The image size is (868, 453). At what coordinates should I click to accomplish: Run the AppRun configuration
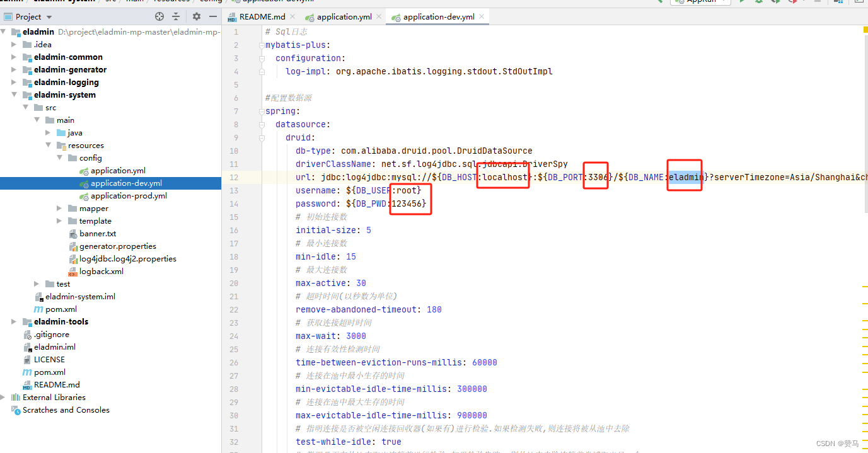[x=742, y=3]
